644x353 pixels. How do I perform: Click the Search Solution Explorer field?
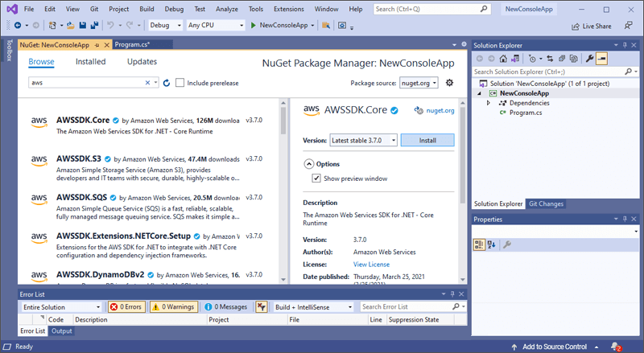click(x=555, y=72)
